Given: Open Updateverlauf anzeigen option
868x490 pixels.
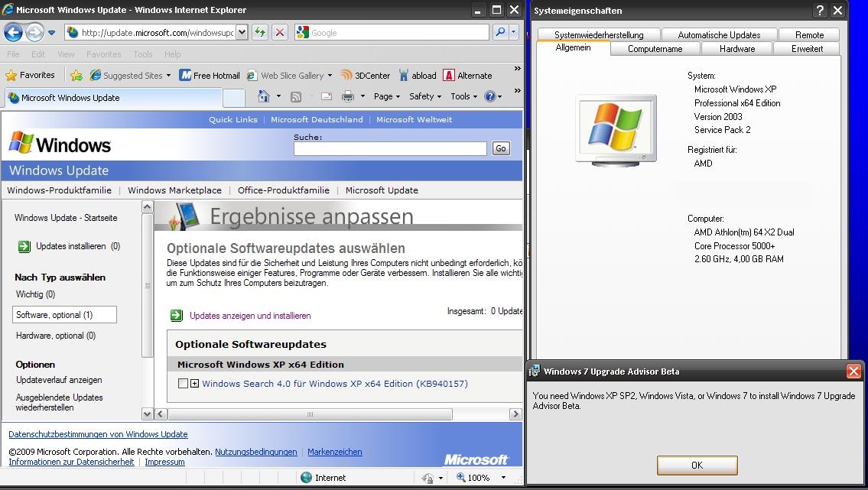Looking at the screenshot, I should pos(59,380).
